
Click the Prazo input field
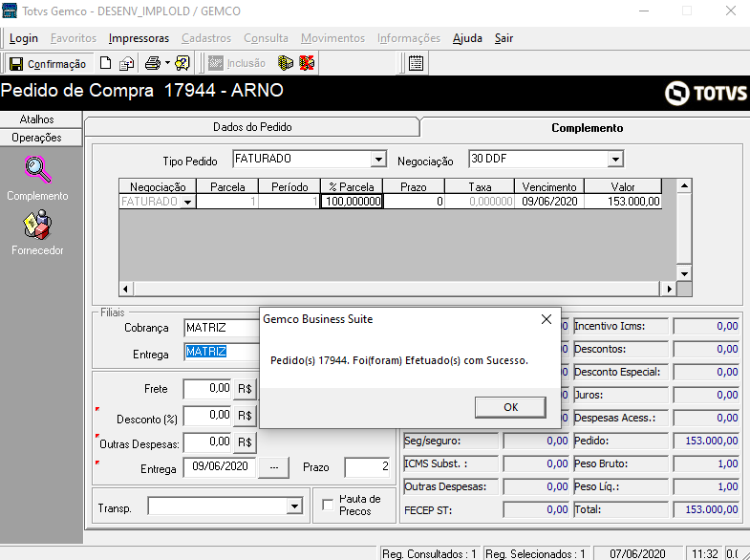(367, 467)
